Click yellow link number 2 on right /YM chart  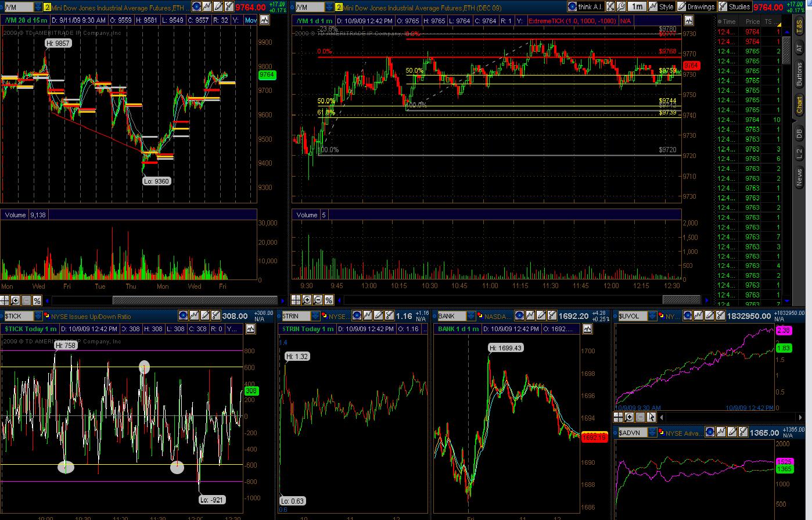pos(338,8)
